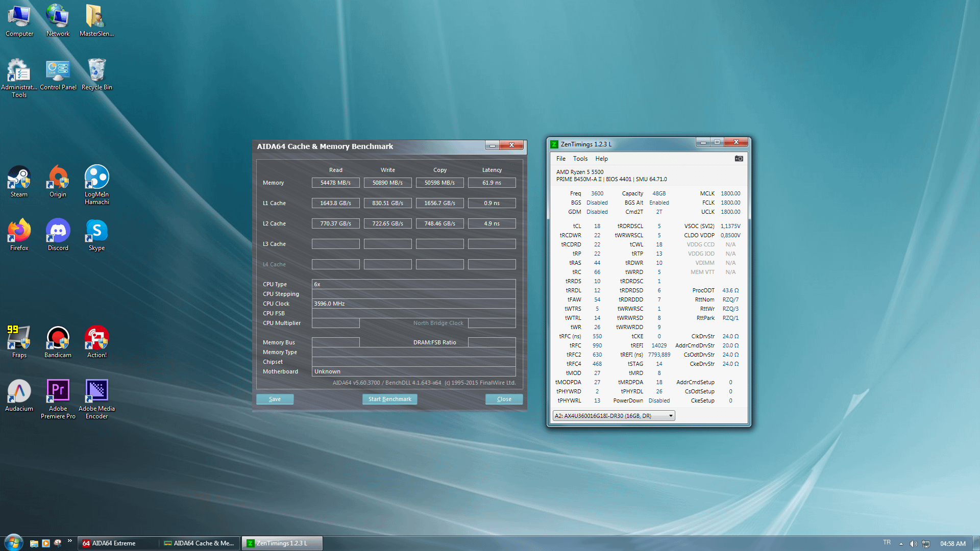Image resolution: width=980 pixels, height=551 pixels.
Task: Click Close button in AIDA64 benchmark
Action: pos(504,399)
